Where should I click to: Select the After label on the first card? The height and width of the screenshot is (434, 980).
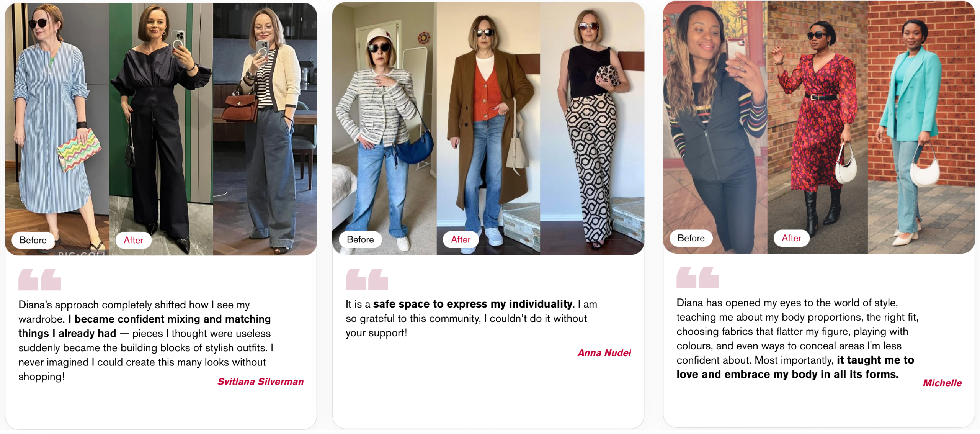(133, 240)
